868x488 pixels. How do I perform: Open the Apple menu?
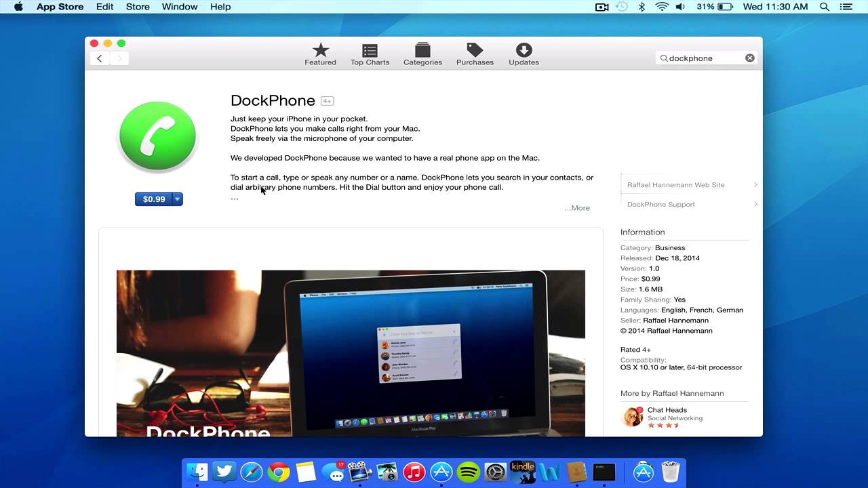(18, 7)
